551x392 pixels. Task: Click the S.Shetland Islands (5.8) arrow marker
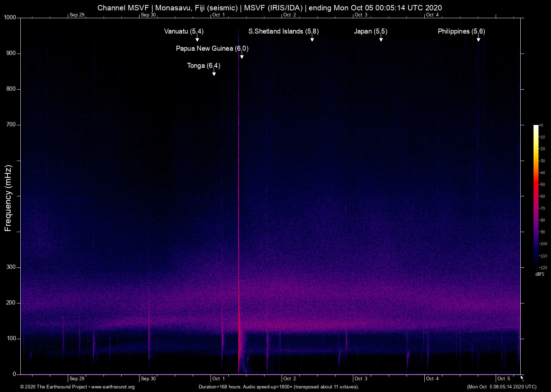[312, 39]
